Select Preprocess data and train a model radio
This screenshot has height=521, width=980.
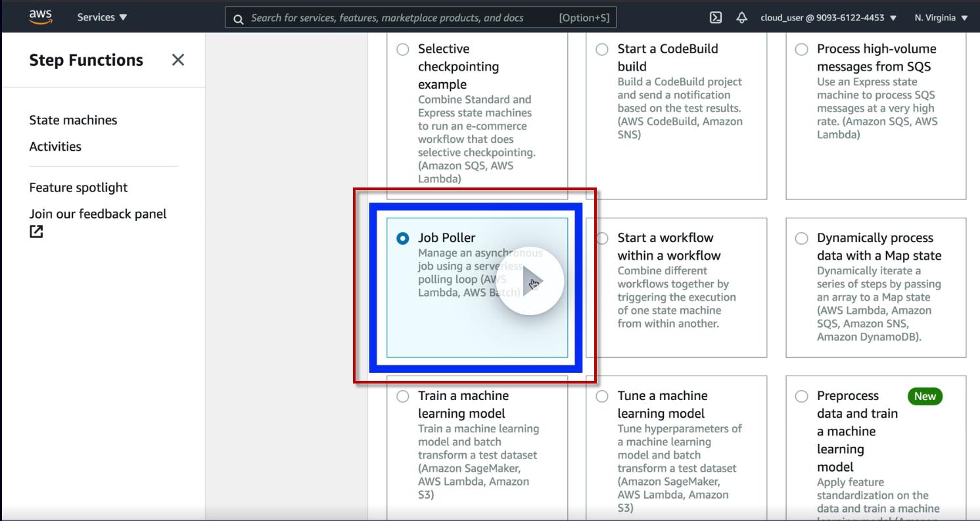click(x=802, y=396)
